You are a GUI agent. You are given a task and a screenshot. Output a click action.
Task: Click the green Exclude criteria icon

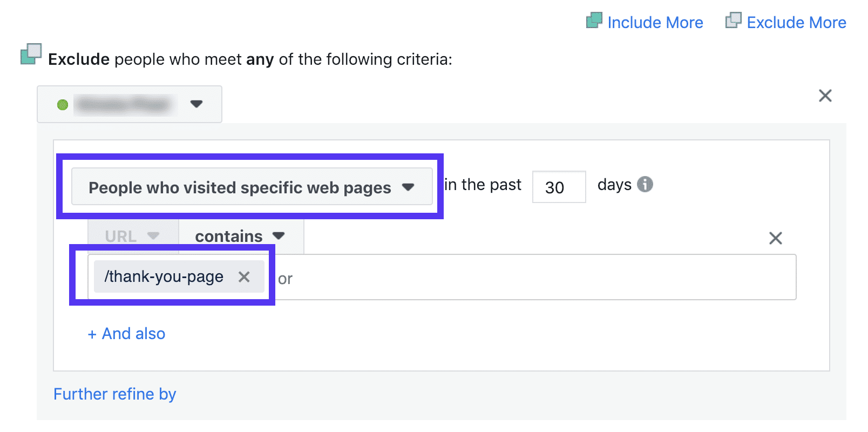pyautogui.click(x=31, y=55)
